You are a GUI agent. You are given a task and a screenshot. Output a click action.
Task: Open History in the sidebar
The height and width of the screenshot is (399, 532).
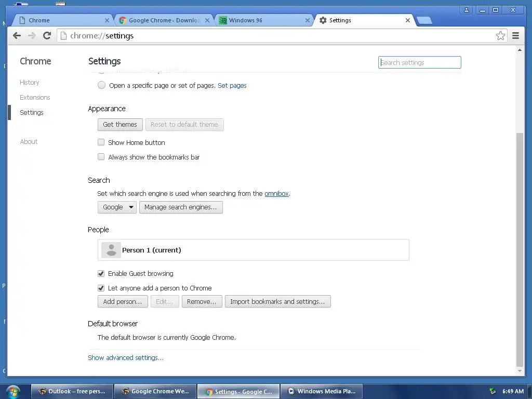coord(29,83)
